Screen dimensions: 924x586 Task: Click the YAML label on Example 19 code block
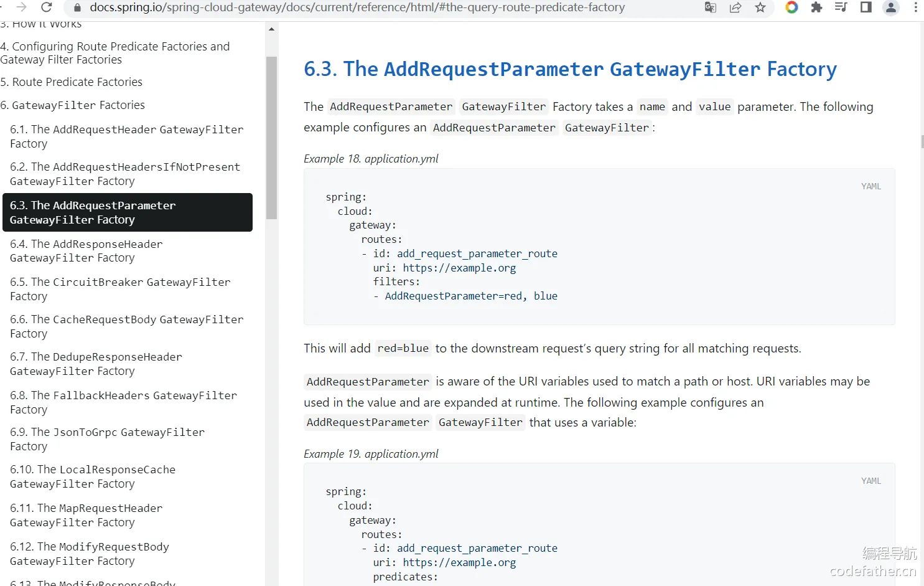click(871, 481)
